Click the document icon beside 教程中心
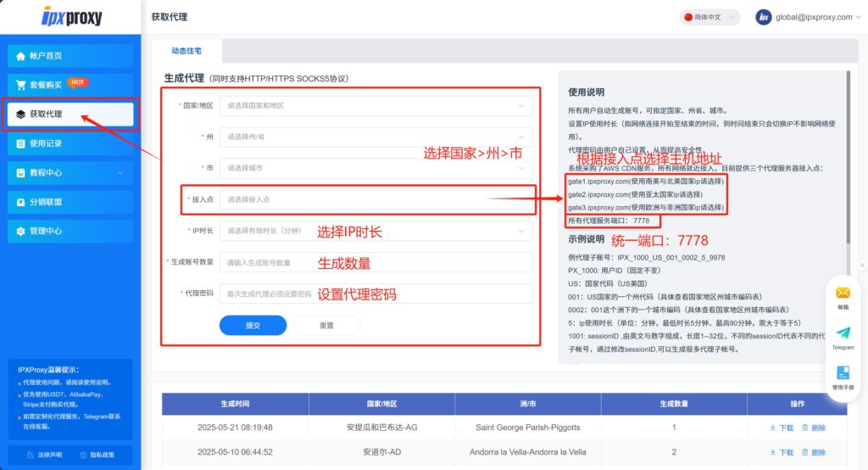This screenshot has height=470, width=868. (20, 173)
